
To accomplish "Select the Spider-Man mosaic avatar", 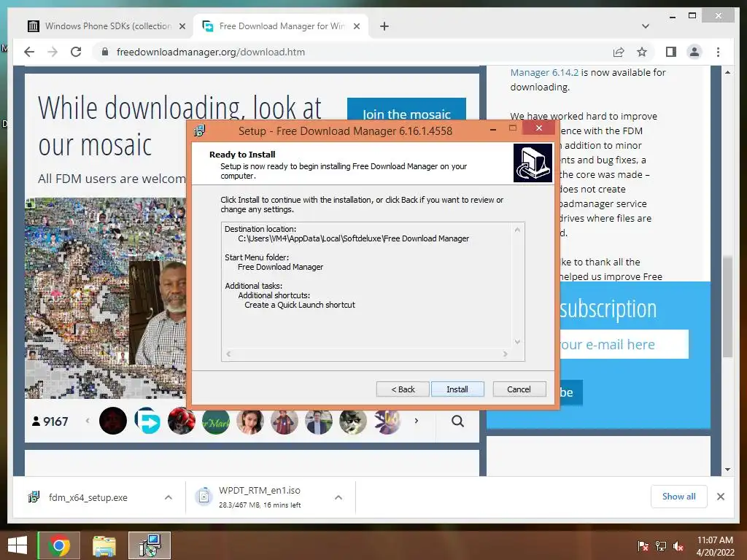I will click(182, 421).
